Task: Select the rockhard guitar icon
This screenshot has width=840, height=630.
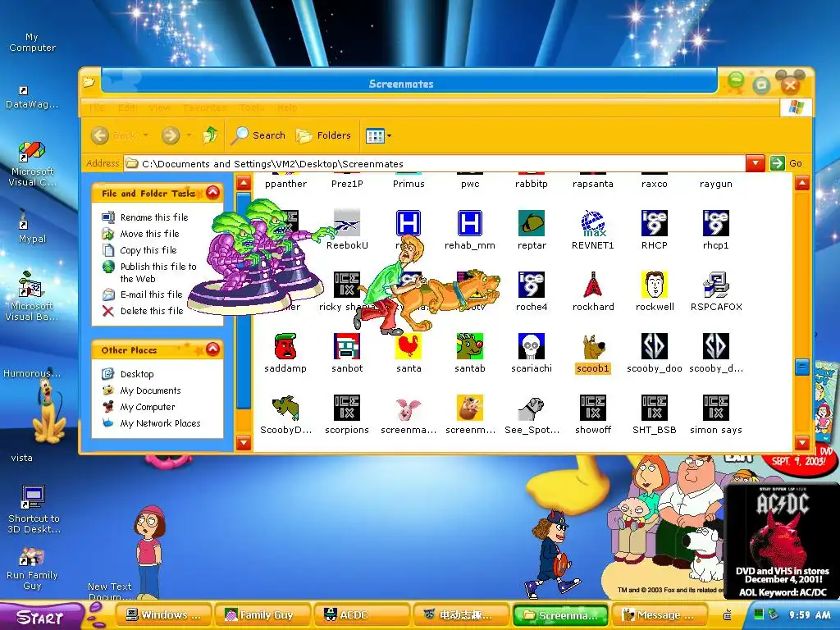Action: tap(593, 285)
